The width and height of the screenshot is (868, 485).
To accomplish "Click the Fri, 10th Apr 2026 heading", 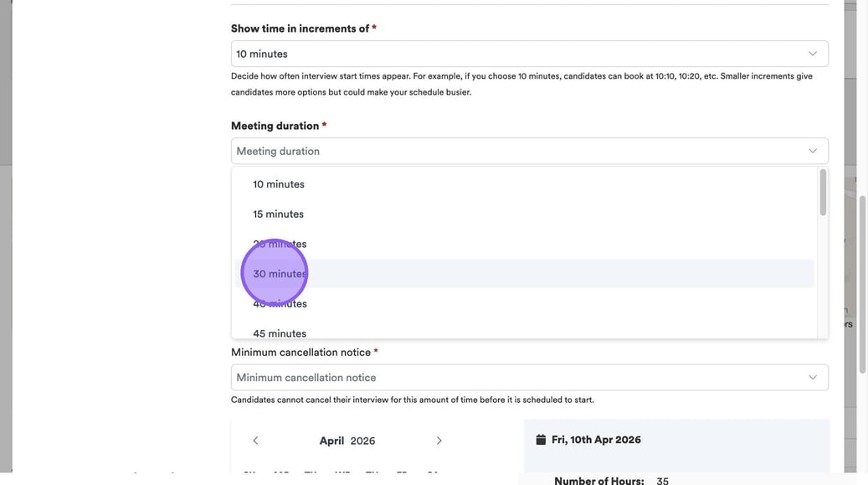I will pos(596,440).
